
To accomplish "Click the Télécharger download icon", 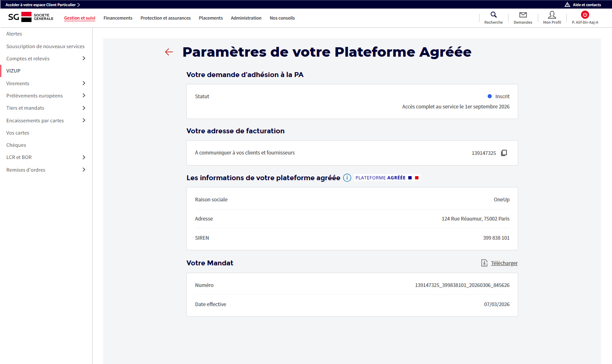I will [484, 263].
